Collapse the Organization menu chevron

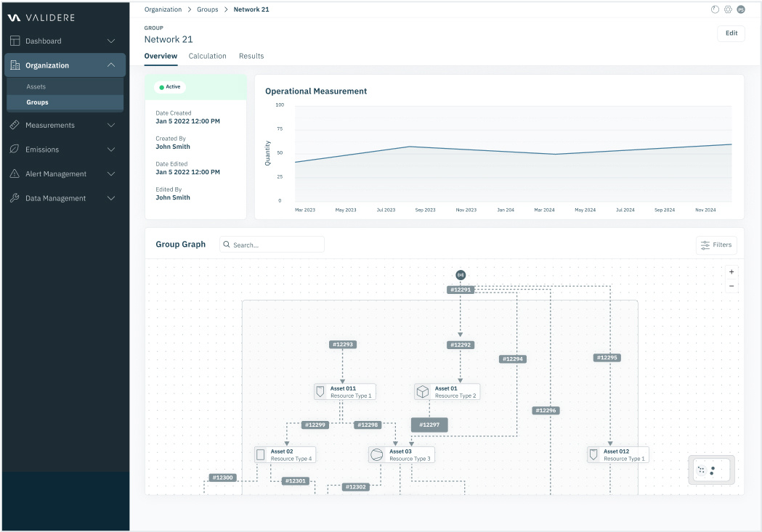[x=111, y=65]
